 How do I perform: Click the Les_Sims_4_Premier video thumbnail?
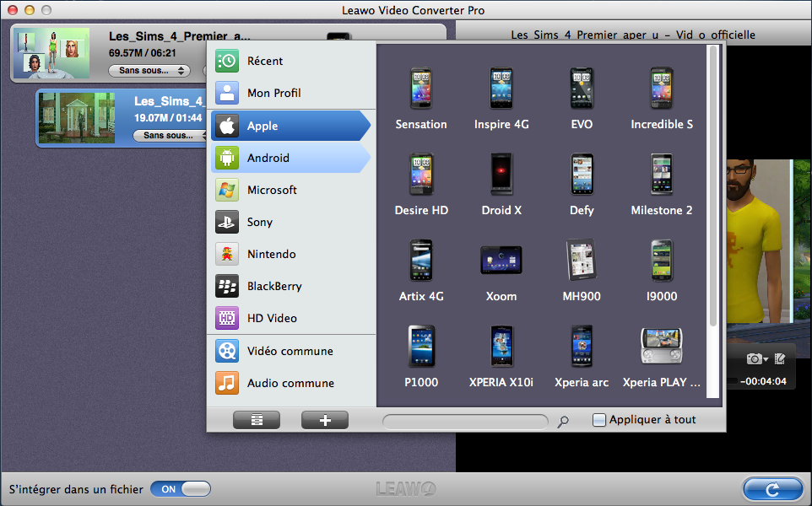[x=51, y=53]
